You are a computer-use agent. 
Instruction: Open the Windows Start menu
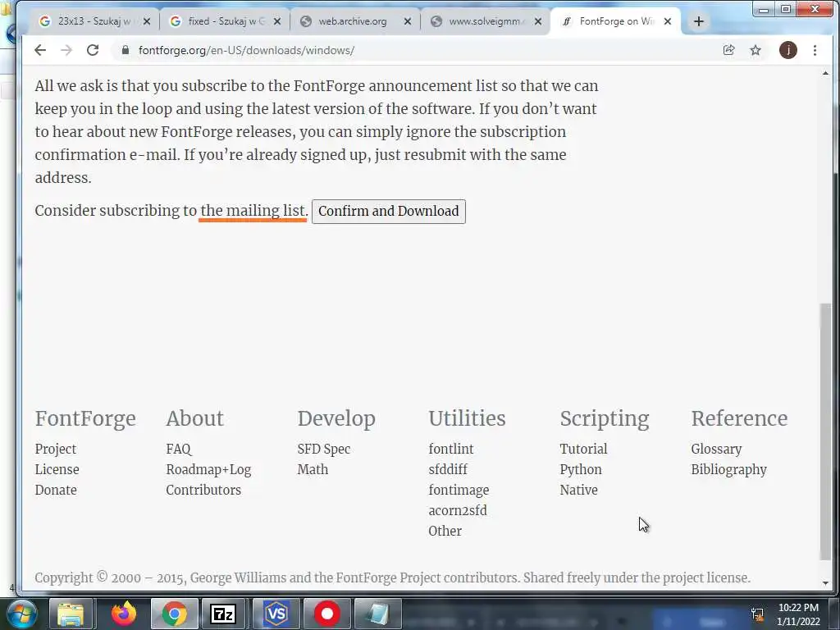(x=21, y=614)
